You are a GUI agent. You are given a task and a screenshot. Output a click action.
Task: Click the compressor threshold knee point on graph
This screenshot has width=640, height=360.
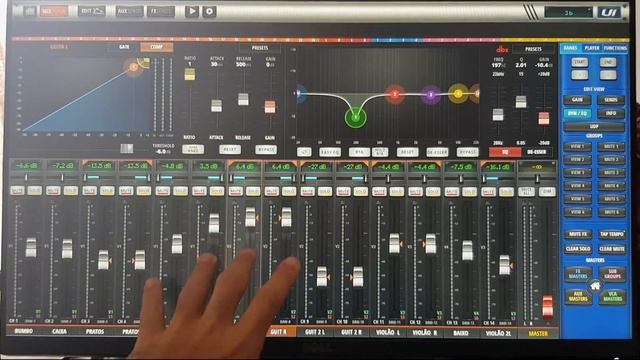[x=133, y=67]
